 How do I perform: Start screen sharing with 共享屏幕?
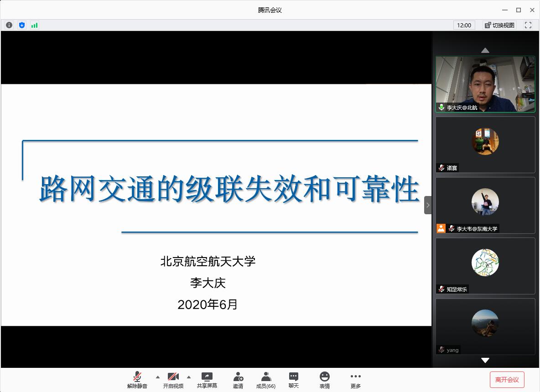207,380
